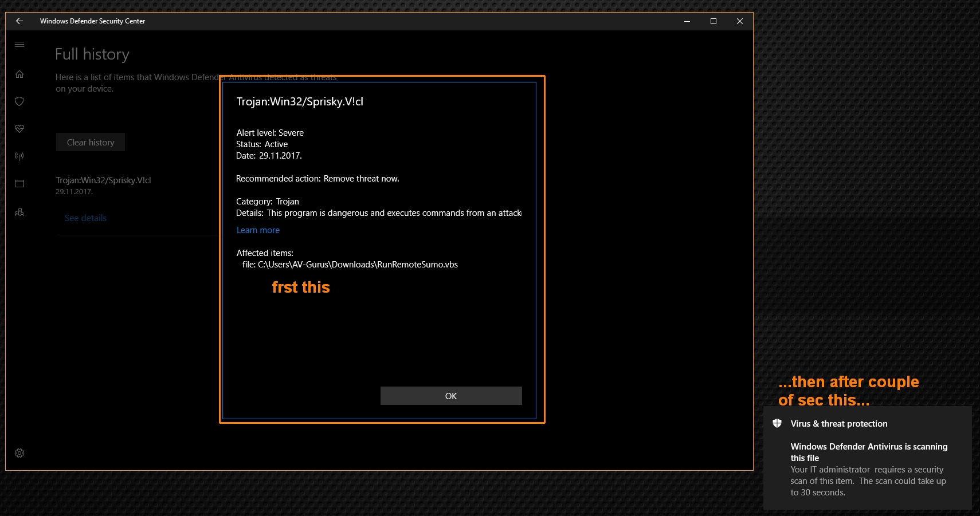Open the Home sidebar icon
The image size is (980, 516).
pos(19,74)
